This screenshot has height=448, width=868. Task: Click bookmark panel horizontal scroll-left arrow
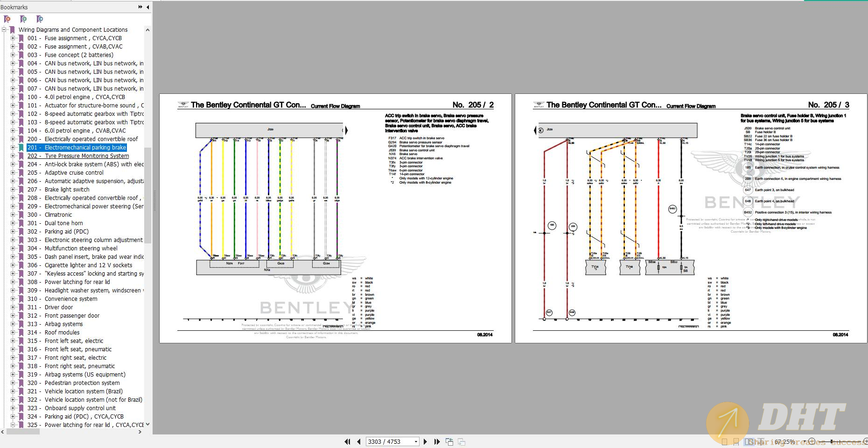(3, 432)
